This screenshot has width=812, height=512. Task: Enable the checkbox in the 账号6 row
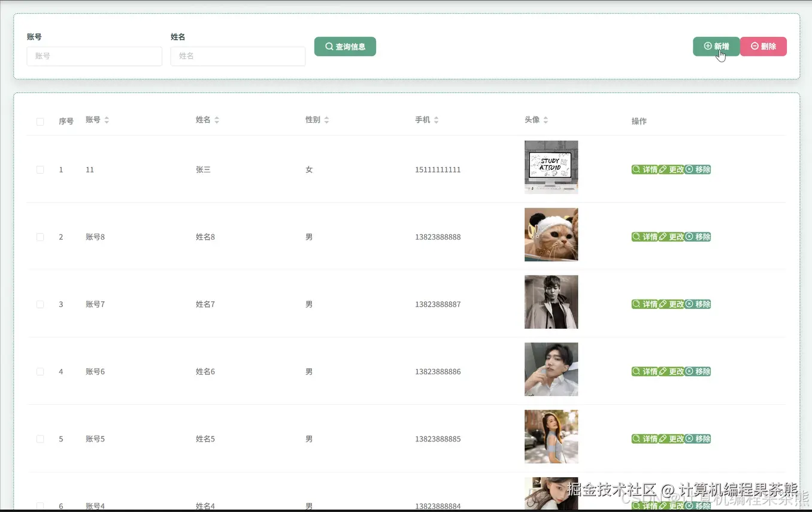point(40,372)
